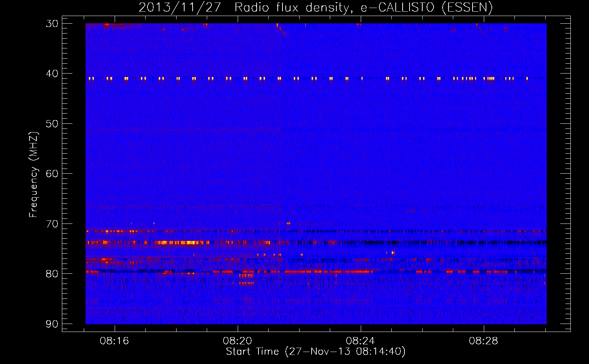
Task: Click the plot title '2013/11/27 Radio flux density, e-CALLISTO (ESSEN)'
Action: (316, 7)
